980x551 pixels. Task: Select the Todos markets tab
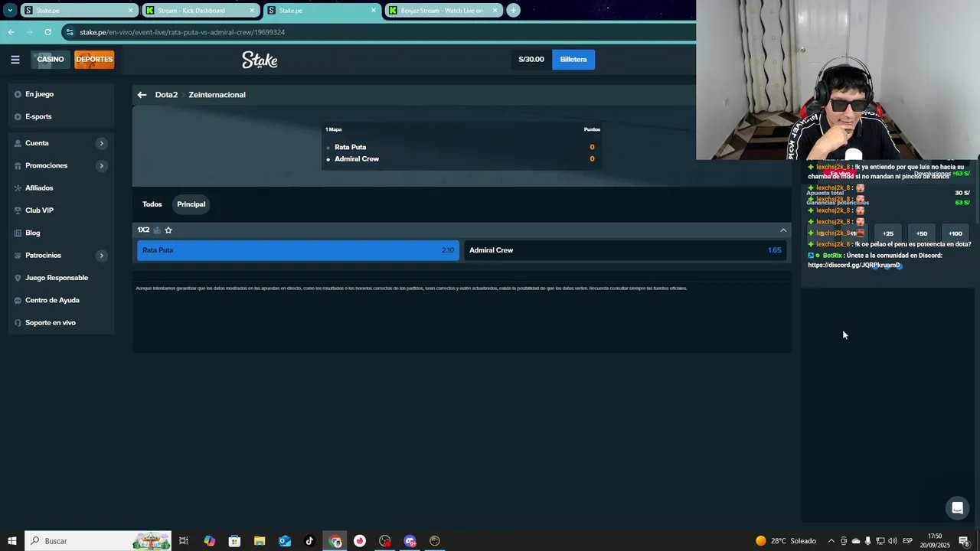click(x=152, y=204)
